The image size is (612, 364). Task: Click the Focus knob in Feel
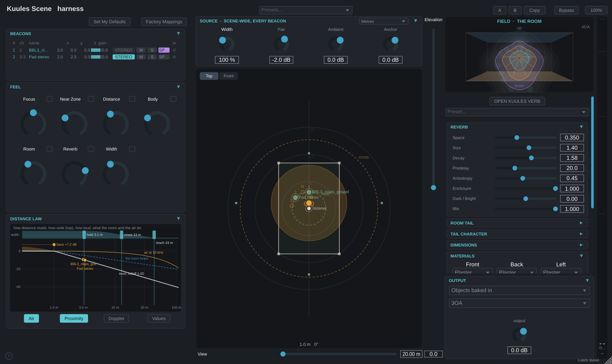[x=33, y=123]
